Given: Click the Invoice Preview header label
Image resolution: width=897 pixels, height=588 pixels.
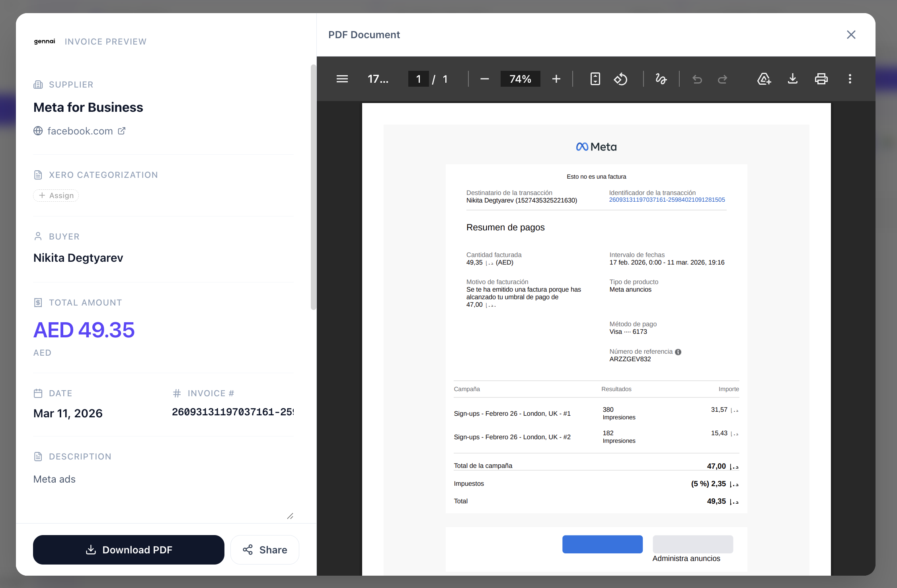Looking at the screenshot, I should point(105,42).
